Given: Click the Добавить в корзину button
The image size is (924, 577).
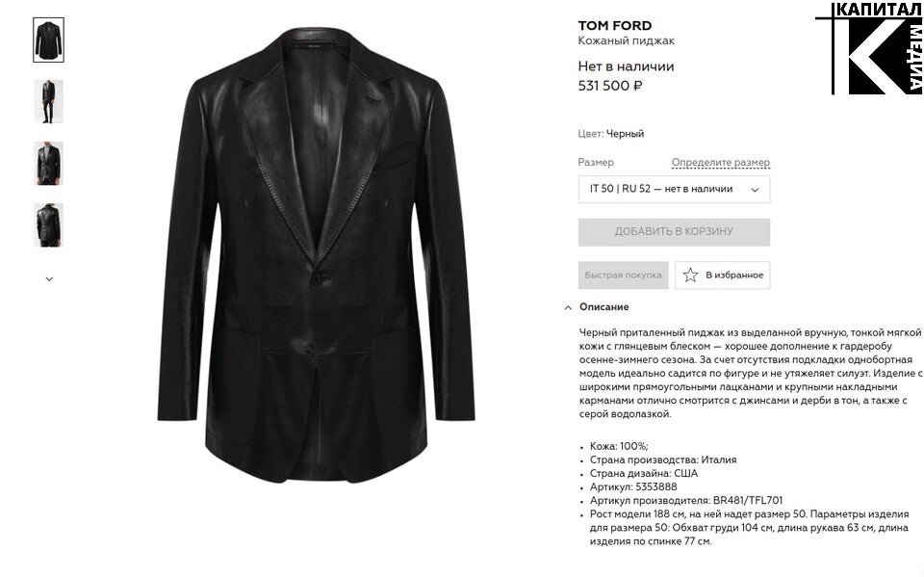Looking at the screenshot, I should (674, 232).
